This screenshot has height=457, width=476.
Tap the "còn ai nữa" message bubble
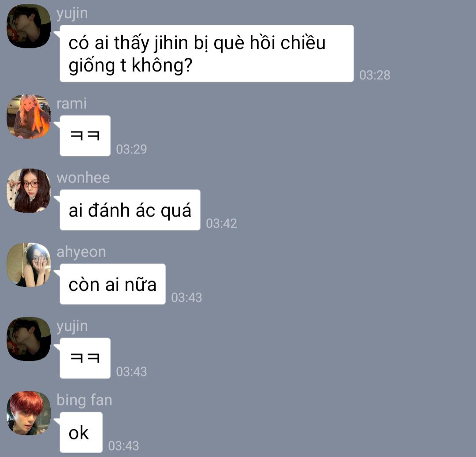[x=113, y=284]
